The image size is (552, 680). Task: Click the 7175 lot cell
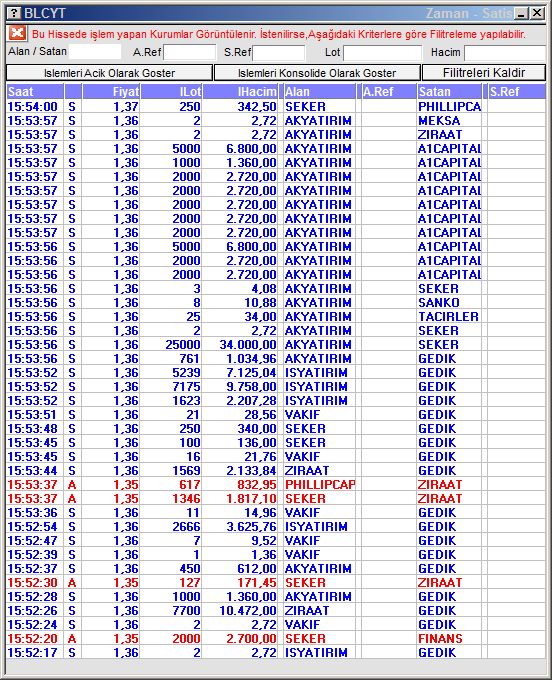(x=171, y=386)
